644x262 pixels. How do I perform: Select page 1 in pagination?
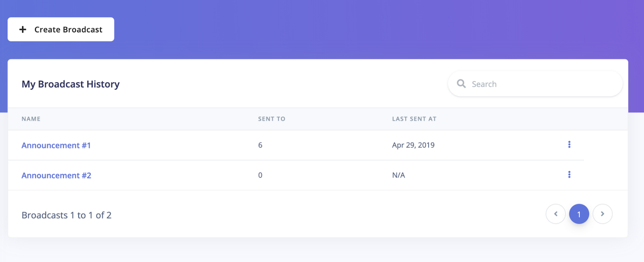click(x=579, y=214)
